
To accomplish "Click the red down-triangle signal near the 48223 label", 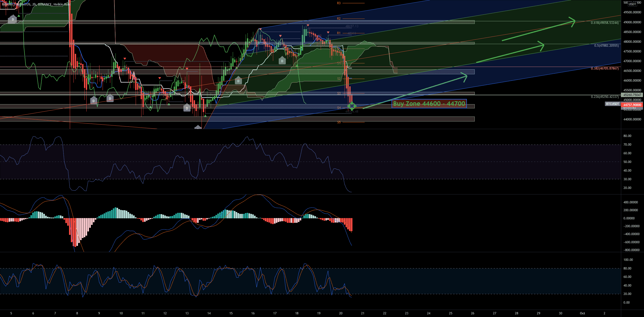I will tap(328, 33).
